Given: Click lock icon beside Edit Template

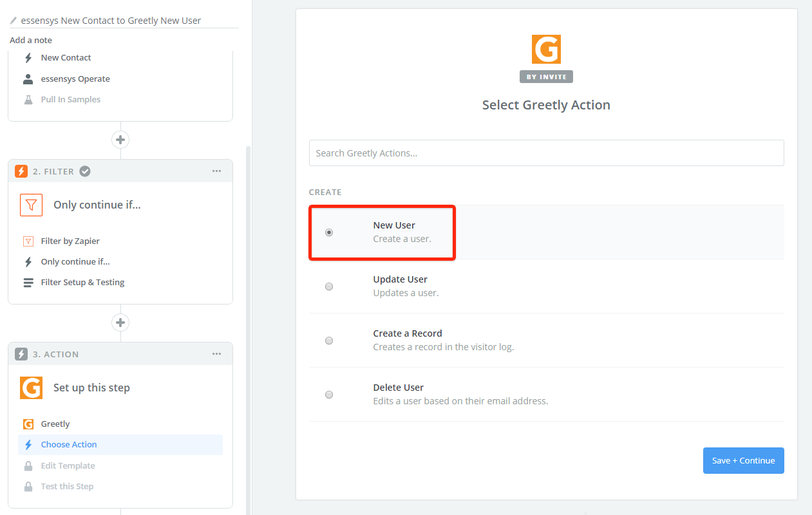Looking at the screenshot, I should [x=28, y=466].
